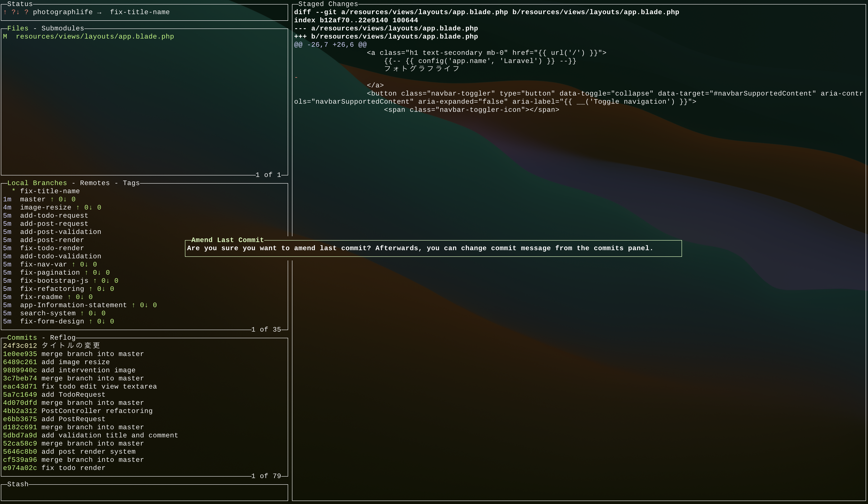Click the Stash panel
Viewport: 868px width, 504px height.
(x=144, y=493)
